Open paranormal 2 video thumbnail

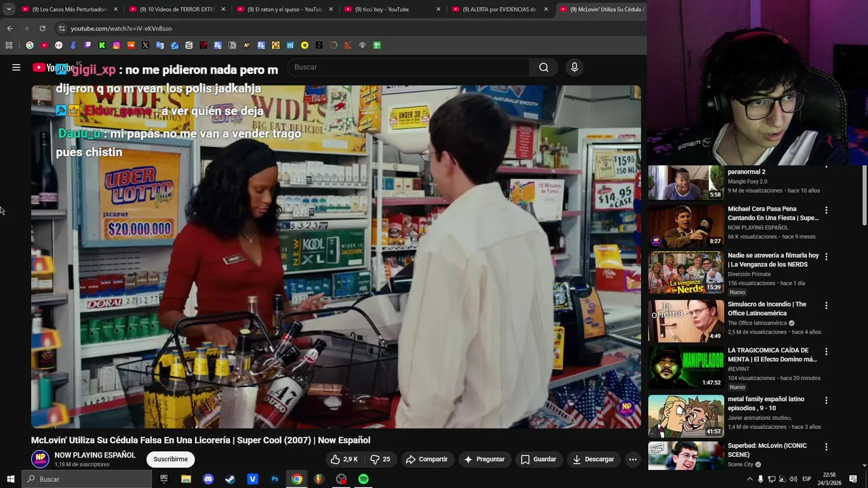(686, 182)
